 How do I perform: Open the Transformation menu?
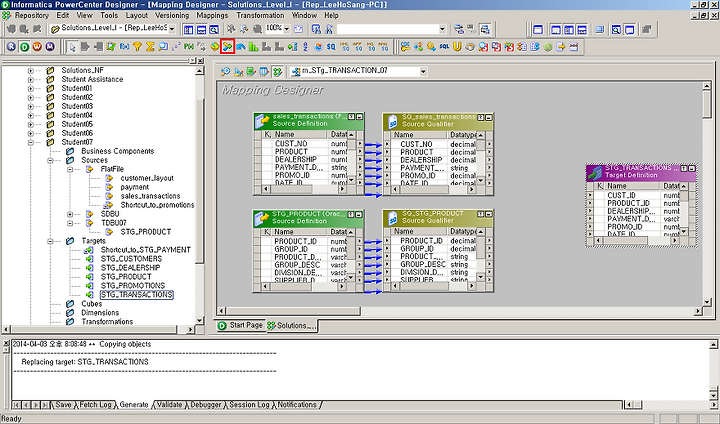coord(260,16)
